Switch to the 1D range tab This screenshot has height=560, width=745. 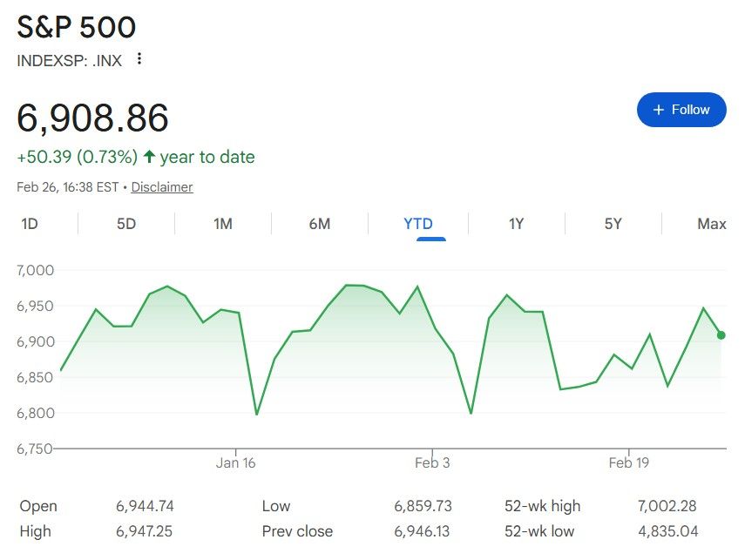coord(30,224)
